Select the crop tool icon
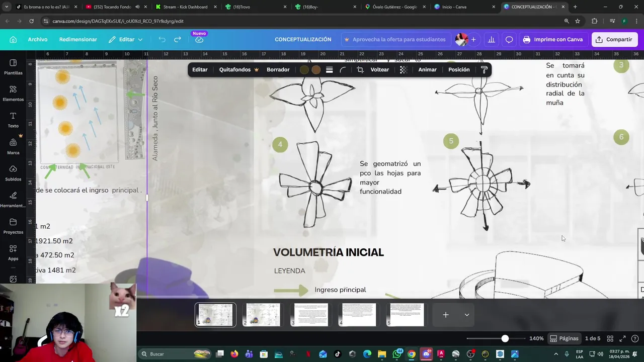The image size is (644, 362). pyautogui.click(x=360, y=70)
